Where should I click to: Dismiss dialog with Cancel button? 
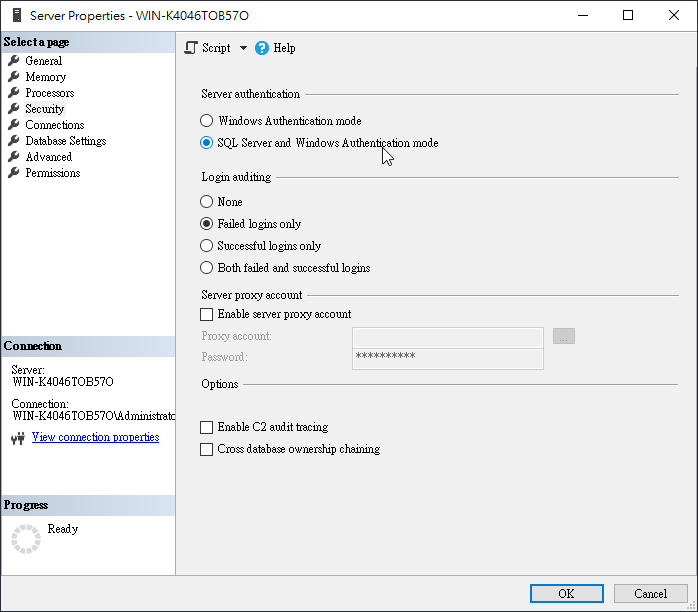tap(650, 593)
